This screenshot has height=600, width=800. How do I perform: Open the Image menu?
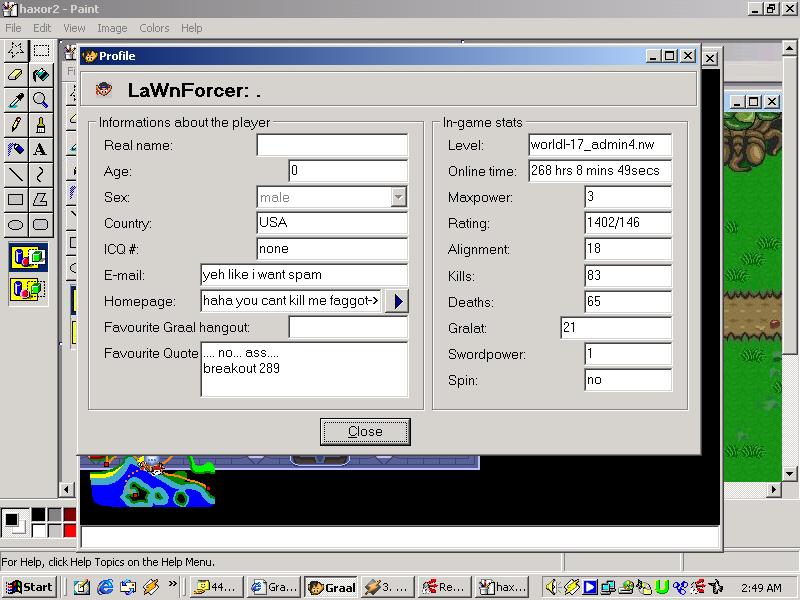point(112,28)
